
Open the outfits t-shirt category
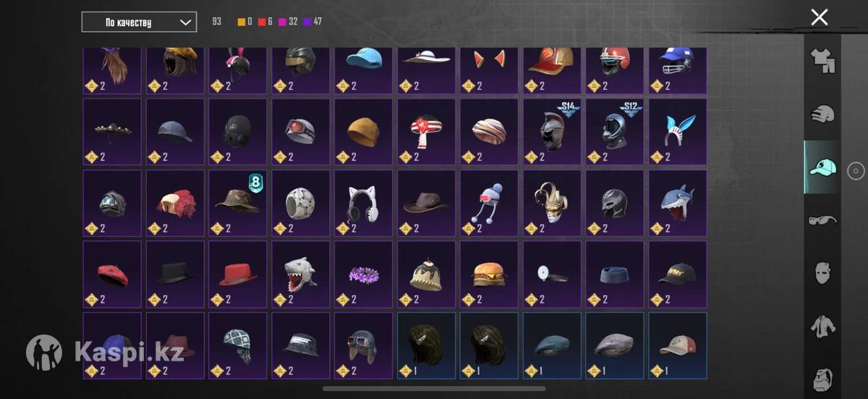click(x=822, y=62)
